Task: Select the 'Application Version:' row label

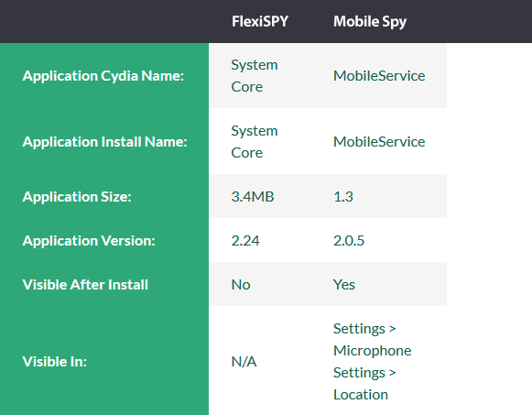Action: tap(89, 241)
